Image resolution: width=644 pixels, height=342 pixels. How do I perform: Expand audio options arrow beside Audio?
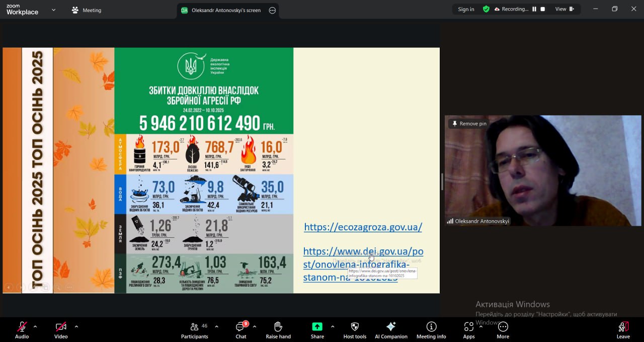point(35,326)
